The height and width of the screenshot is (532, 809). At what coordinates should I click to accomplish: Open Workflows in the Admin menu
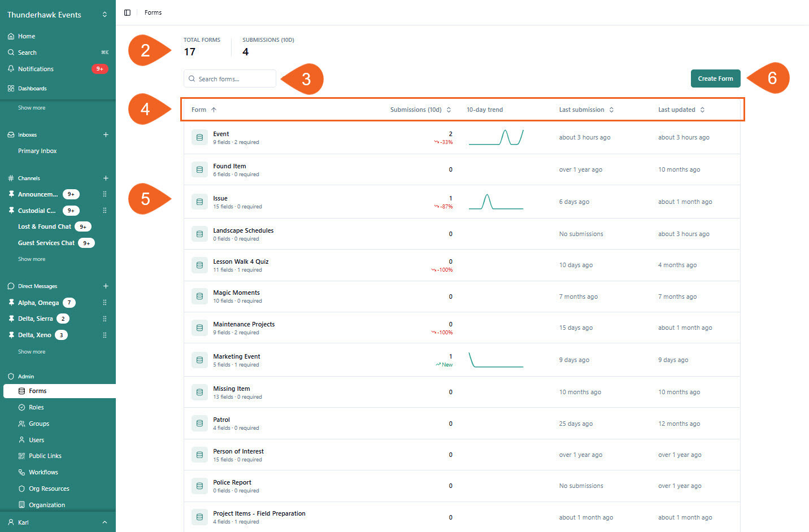44,473
